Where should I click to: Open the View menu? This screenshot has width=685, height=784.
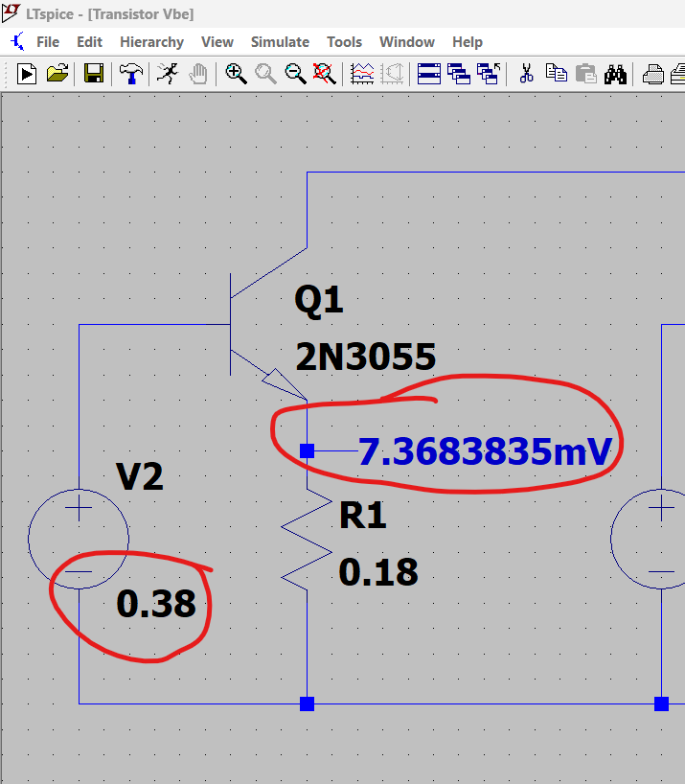click(x=217, y=42)
